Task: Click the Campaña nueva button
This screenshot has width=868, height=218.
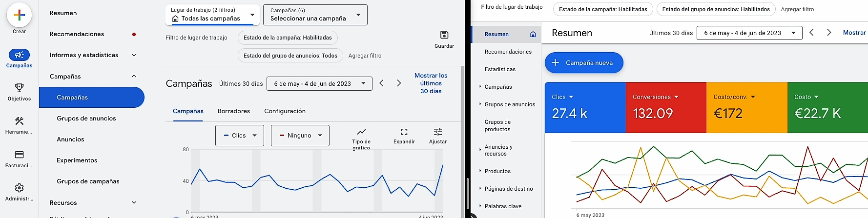Action: (583, 63)
